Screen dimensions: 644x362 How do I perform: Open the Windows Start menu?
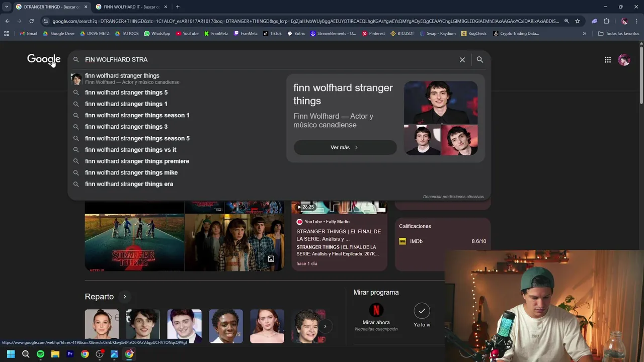click(11, 354)
